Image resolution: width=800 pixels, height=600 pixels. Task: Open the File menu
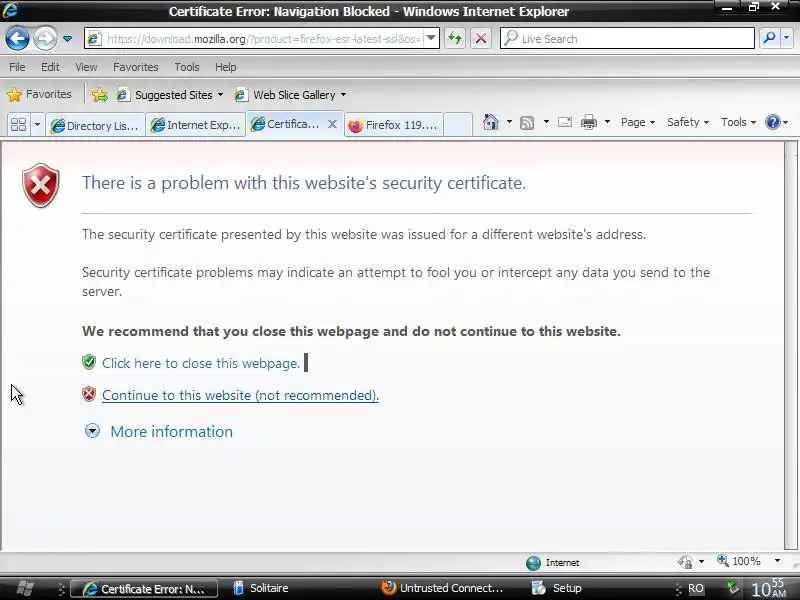(17, 67)
